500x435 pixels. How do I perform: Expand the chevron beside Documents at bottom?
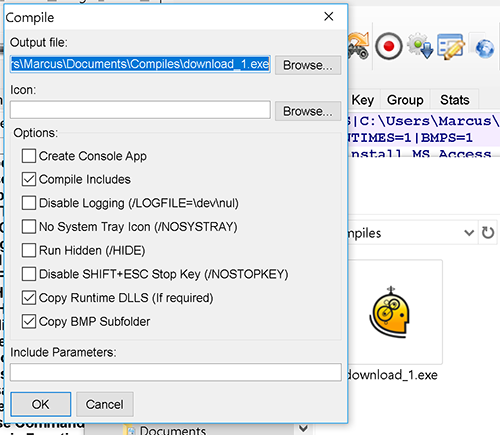tap(303, 428)
